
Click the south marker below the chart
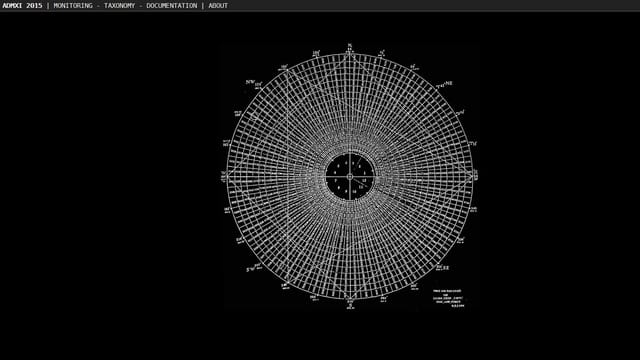(350, 304)
